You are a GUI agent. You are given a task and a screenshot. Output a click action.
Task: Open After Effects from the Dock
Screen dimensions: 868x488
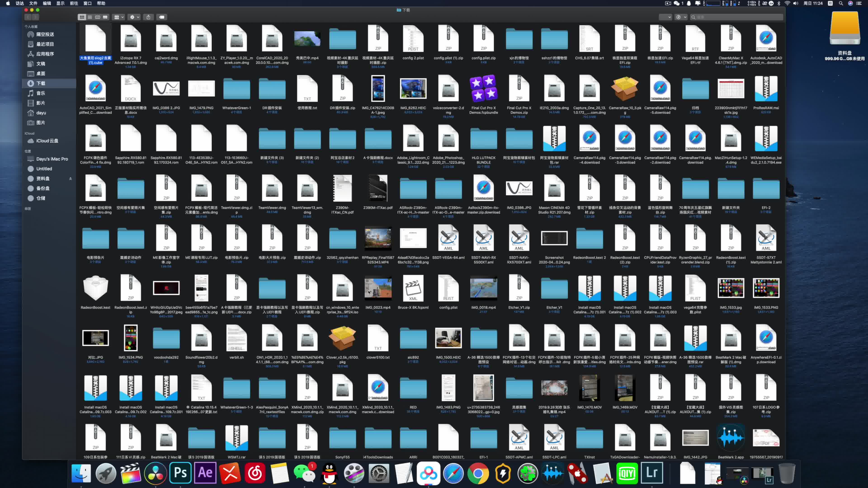205,473
